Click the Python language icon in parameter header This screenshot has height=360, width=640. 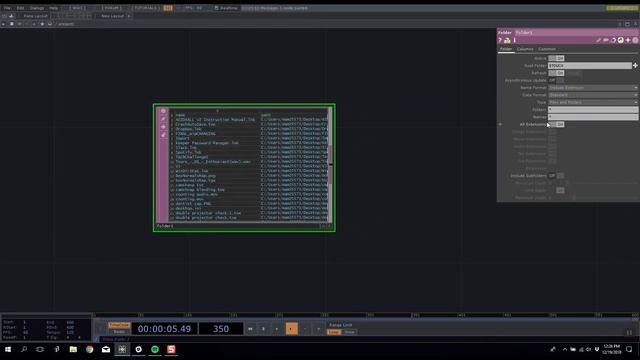click(620, 40)
